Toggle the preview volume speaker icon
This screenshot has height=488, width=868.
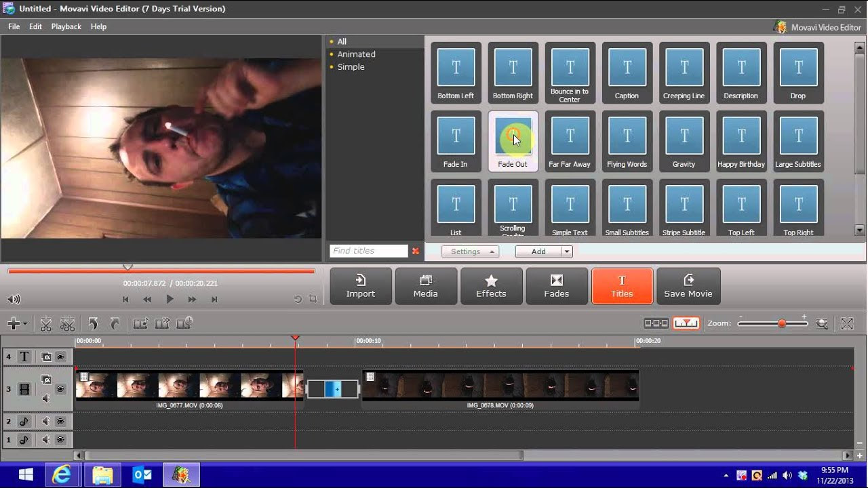14,299
